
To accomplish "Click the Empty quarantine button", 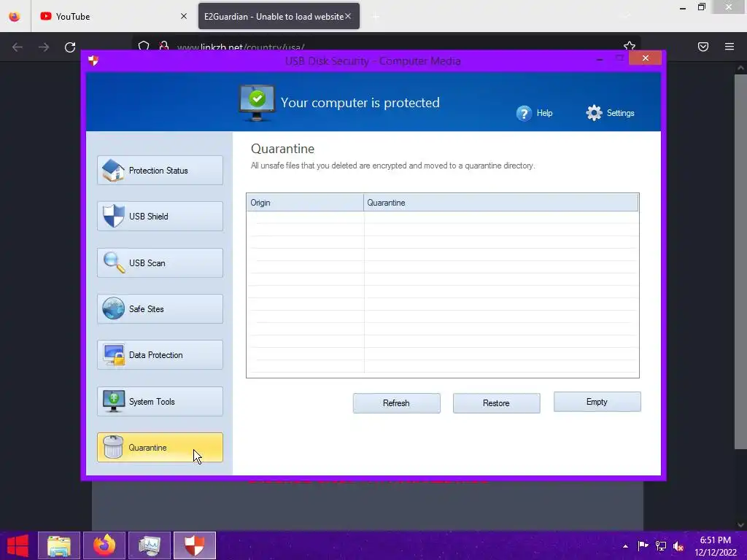I will (597, 402).
